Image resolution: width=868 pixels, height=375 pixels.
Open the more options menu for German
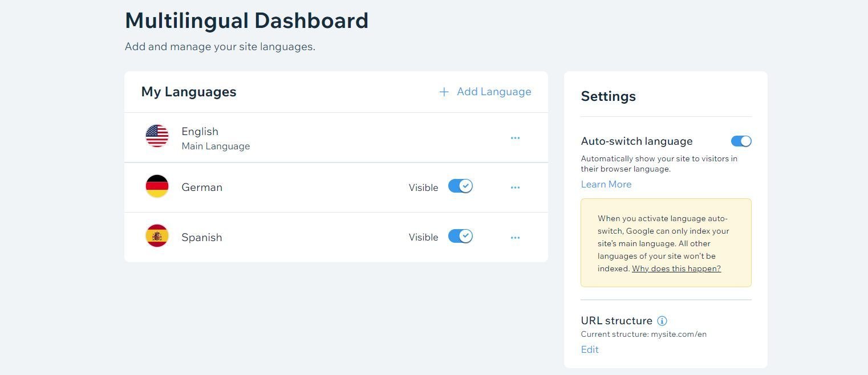coord(515,187)
